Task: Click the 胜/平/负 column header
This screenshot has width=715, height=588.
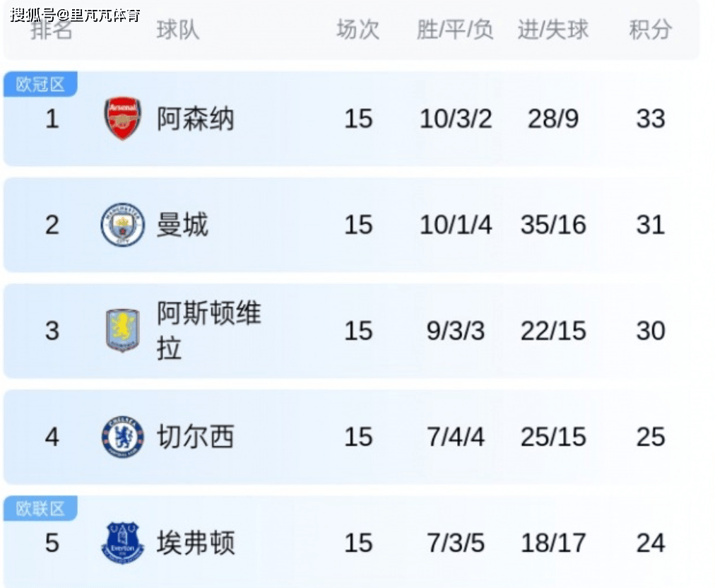Action: coord(454,30)
